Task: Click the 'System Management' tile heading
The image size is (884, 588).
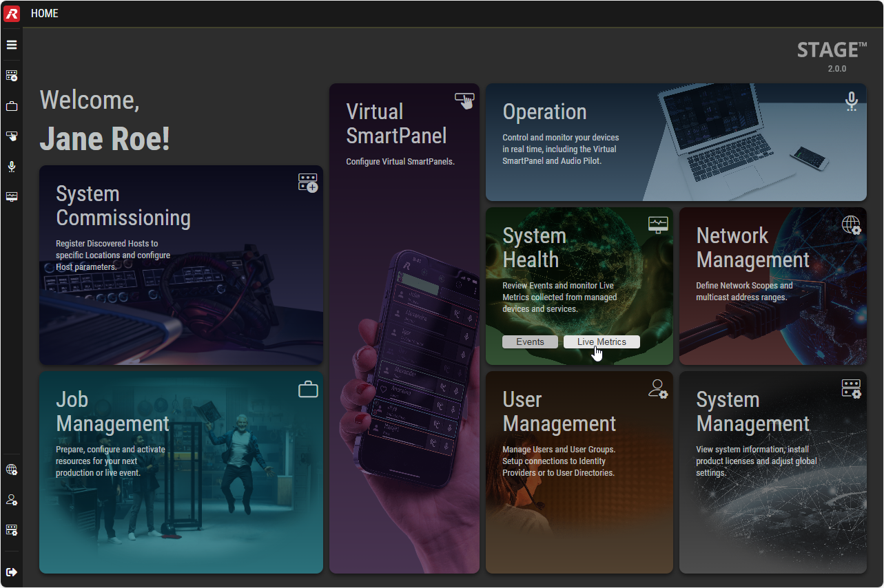Action: (753, 412)
